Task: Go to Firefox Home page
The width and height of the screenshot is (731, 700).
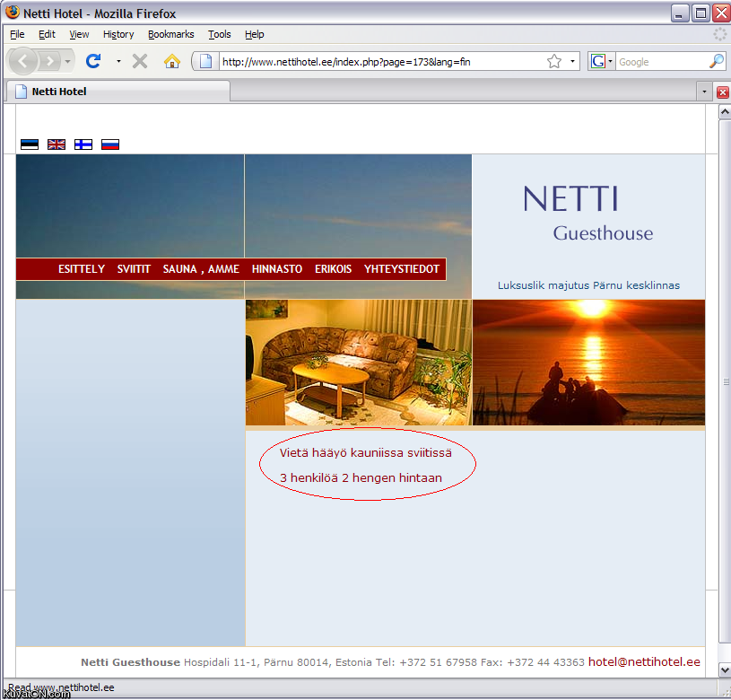Action: click(172, 61)
